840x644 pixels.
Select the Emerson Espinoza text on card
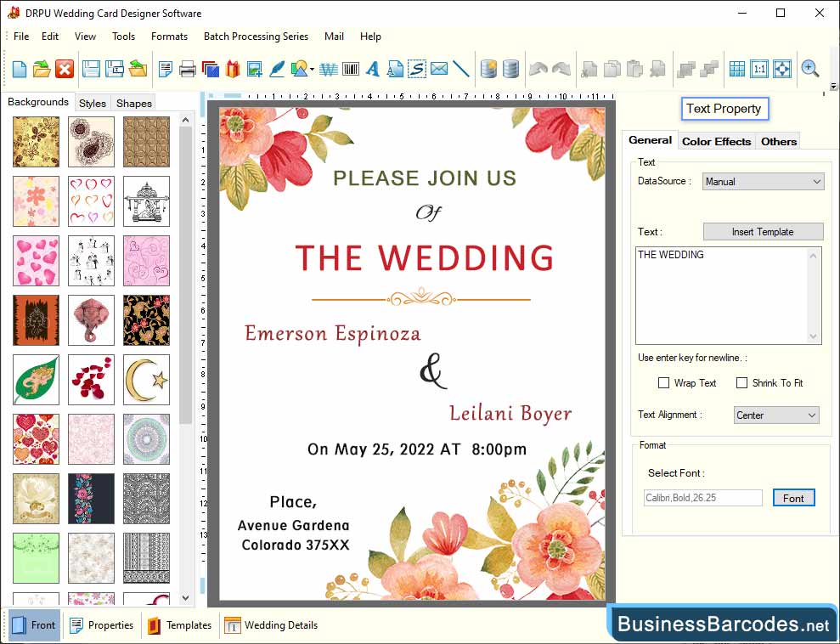(x=333, y=333)
